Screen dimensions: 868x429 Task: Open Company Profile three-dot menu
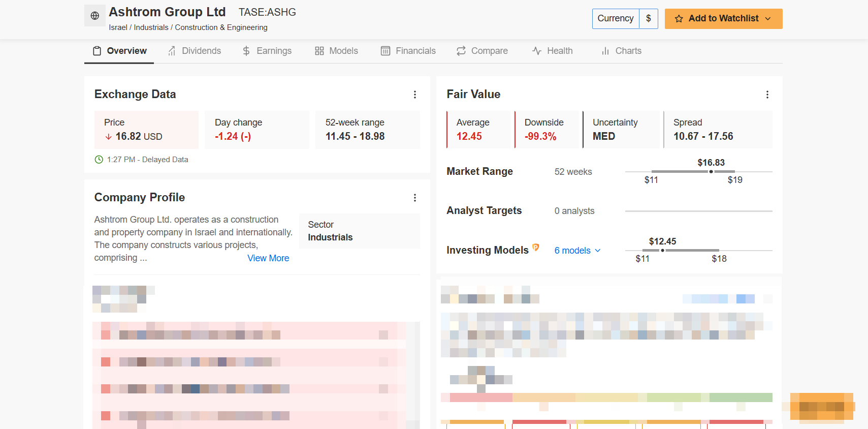coord(415,198)
